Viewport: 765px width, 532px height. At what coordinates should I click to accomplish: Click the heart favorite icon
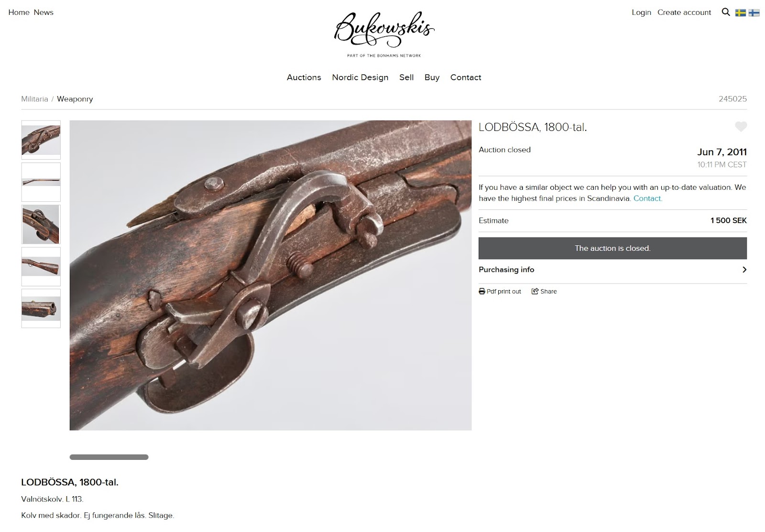coord(741,127)
